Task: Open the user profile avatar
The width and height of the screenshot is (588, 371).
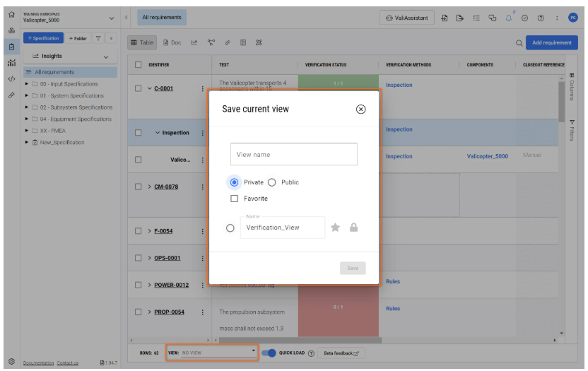Action: click(572, 18)
